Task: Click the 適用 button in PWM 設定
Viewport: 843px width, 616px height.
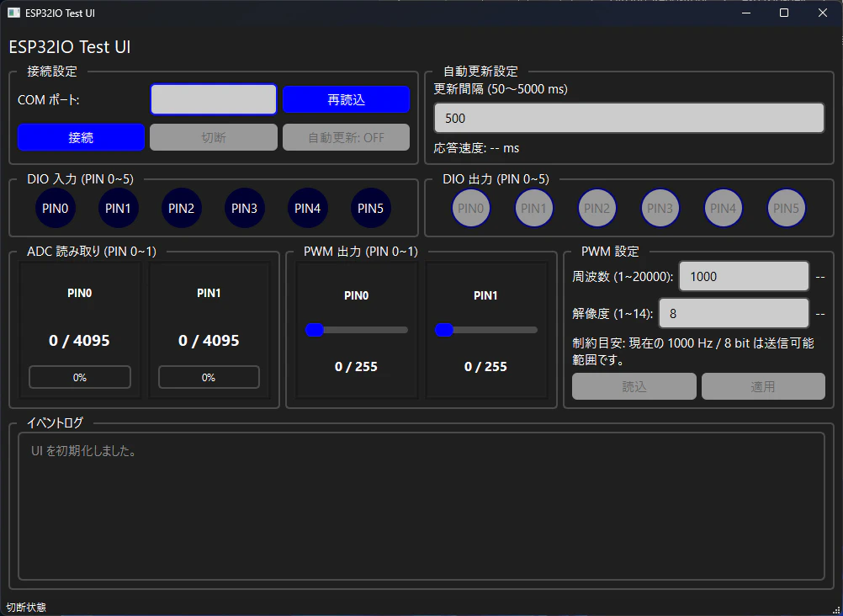Action: (763, 386)
